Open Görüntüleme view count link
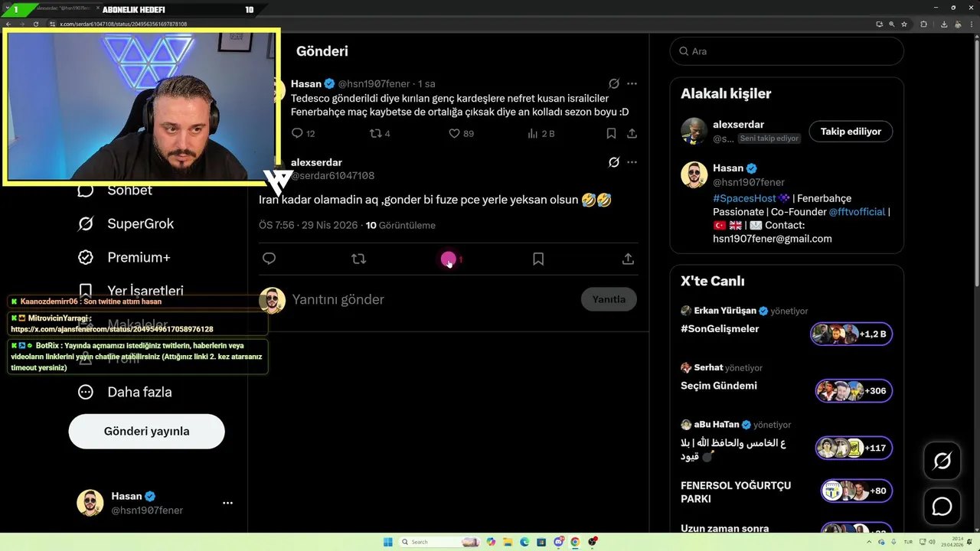Screen dimensions: 980x551 point(400,226)
